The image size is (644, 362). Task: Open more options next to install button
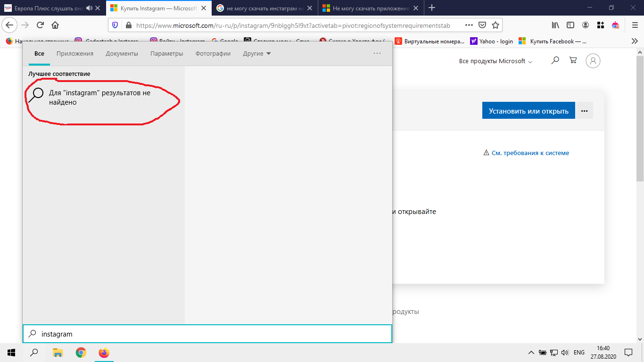(585, 111)
